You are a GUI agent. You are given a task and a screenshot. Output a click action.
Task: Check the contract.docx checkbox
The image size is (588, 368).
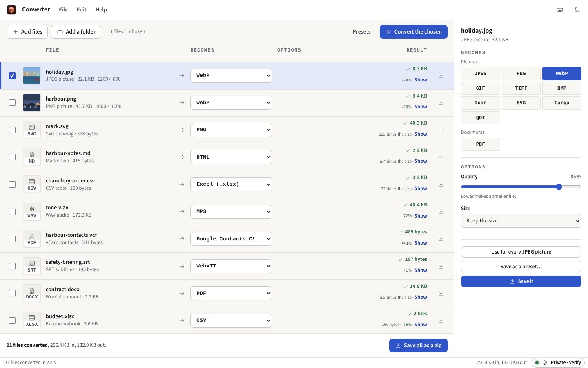12,293
